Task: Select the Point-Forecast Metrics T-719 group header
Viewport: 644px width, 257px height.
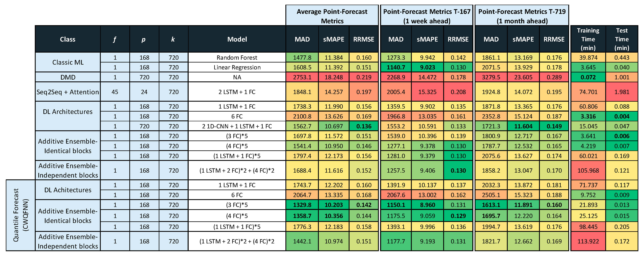Action: point(522,16)
